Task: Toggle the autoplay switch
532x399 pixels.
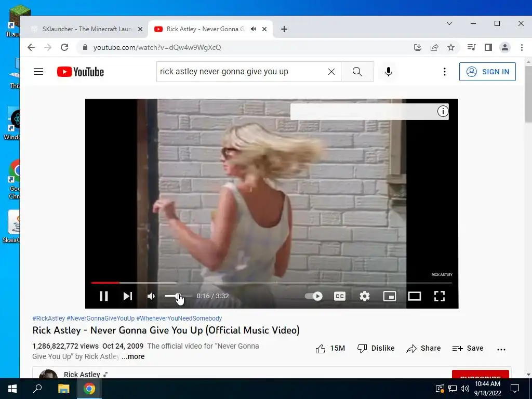Action: pos(314,296)
